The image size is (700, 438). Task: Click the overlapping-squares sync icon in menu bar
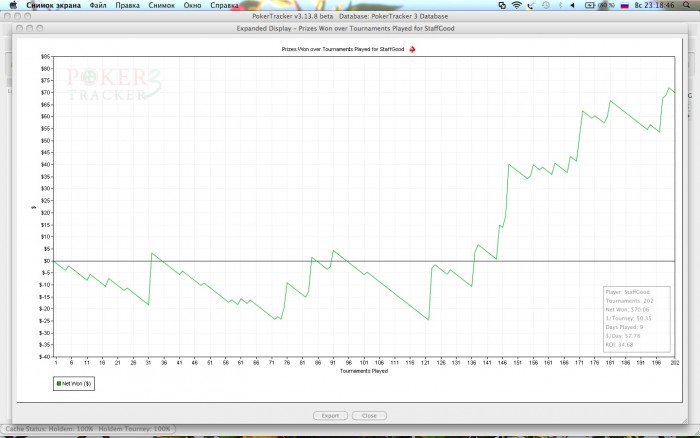tap(502, 5)
